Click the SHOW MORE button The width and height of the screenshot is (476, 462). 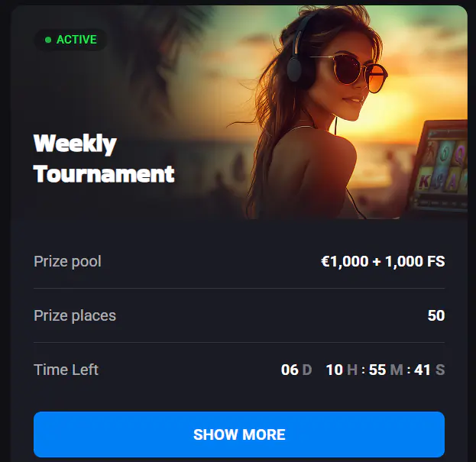(x=239, y=434)
